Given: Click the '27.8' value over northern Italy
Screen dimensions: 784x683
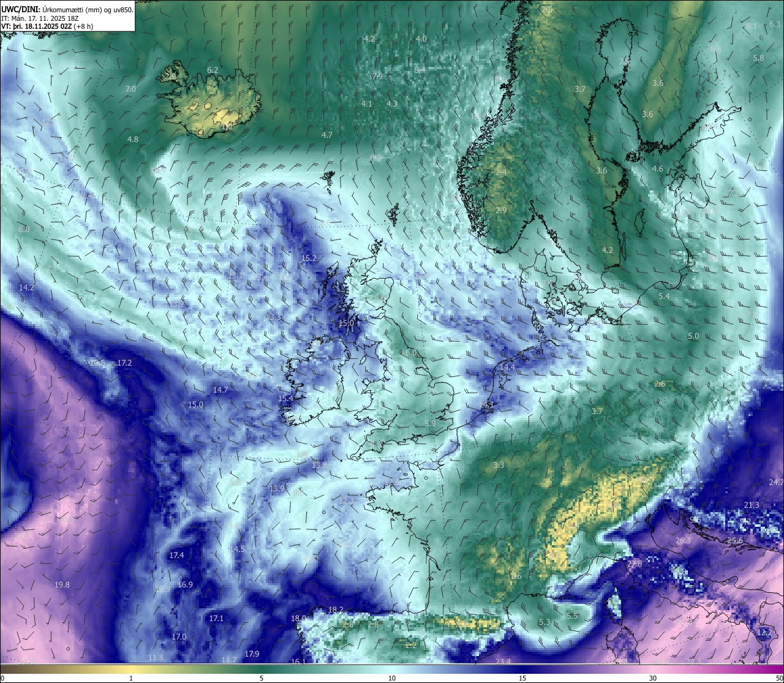Looking at the screenshot, I should 635,564.
